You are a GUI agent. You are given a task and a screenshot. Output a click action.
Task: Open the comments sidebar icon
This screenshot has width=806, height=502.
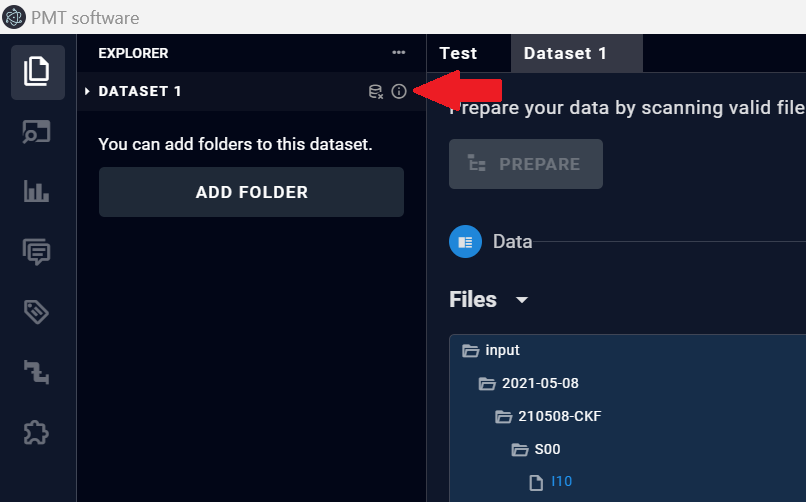point(38,252)
